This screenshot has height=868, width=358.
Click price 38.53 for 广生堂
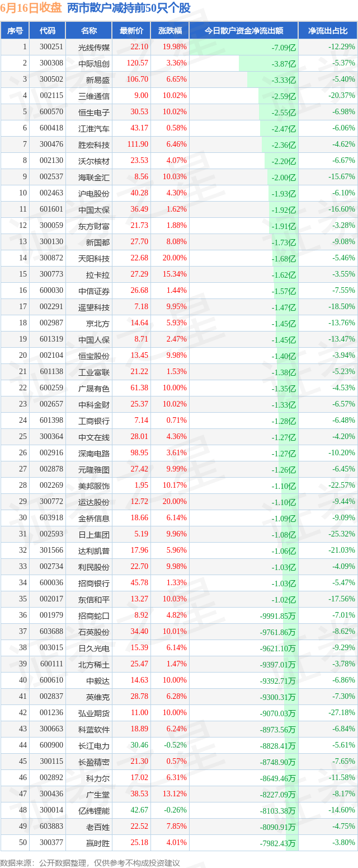pos(139,794)
